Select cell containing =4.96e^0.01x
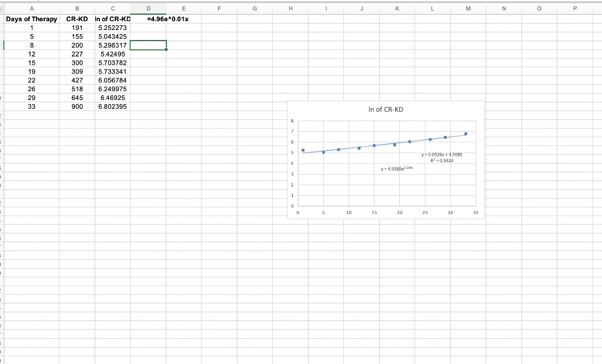This screenshot has width=602, height=364. point(168,19)
